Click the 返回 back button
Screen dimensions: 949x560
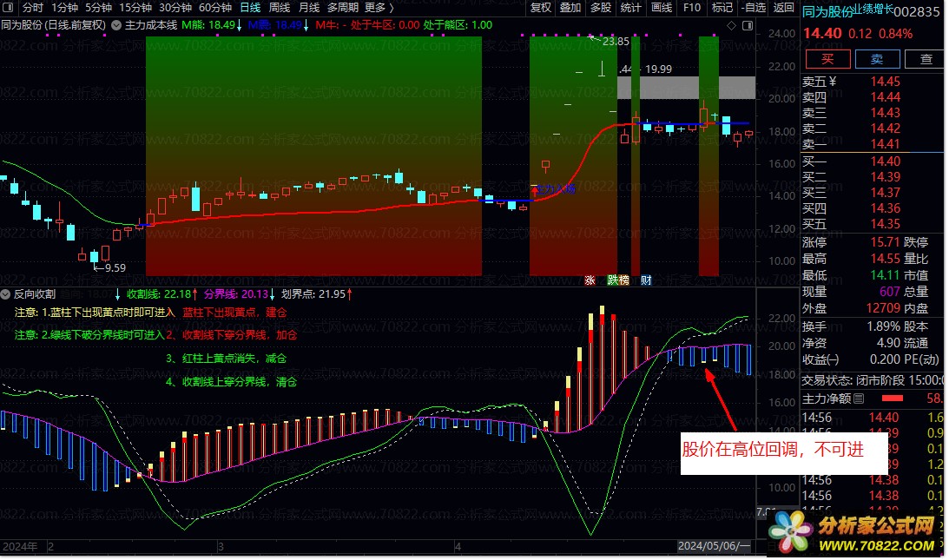click(x=784, y=8)
